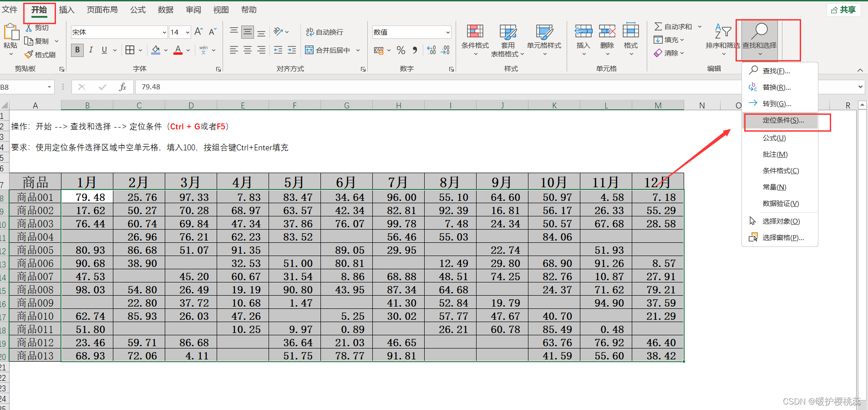Viewport: 868px width, 410px height.
Task: Click Merge and Center (合并后居中)
Action: (328, 50)
